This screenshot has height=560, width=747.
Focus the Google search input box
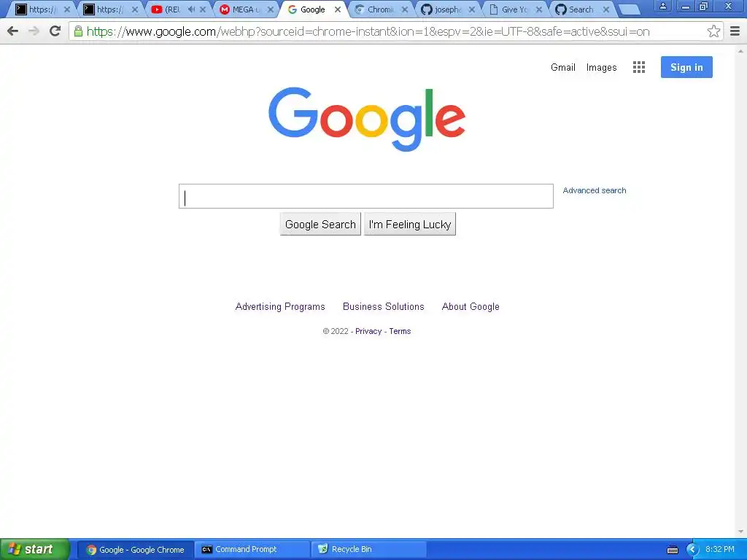click(366, 196)
